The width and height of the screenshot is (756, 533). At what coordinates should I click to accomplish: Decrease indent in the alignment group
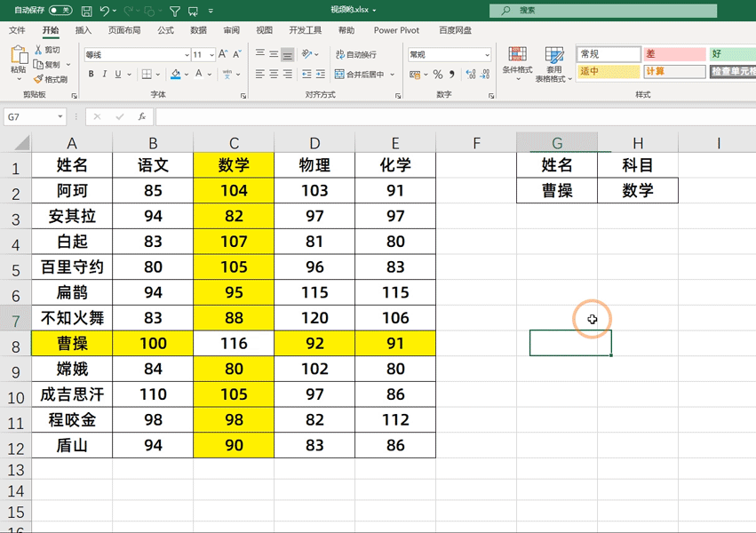click(306, 74)
